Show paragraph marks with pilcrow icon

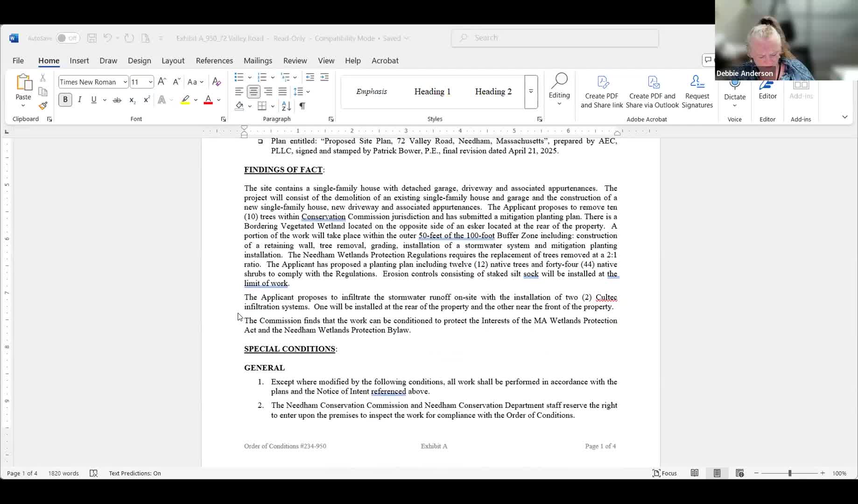pyautogui.click(x=302, y=106)
